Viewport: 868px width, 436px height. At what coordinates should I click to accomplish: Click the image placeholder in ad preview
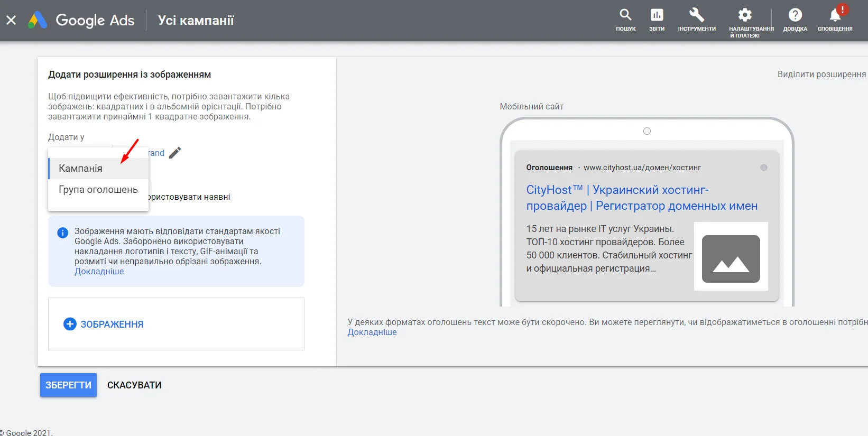[x=731, y=258]
